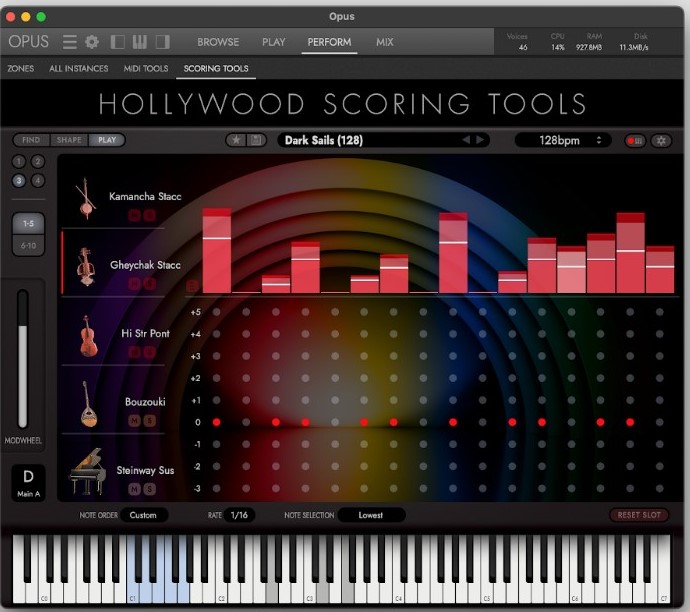Switch to the PERFORM tab
Image resolution: width=690 pixels, height=612 pixels.
point(329,42)
